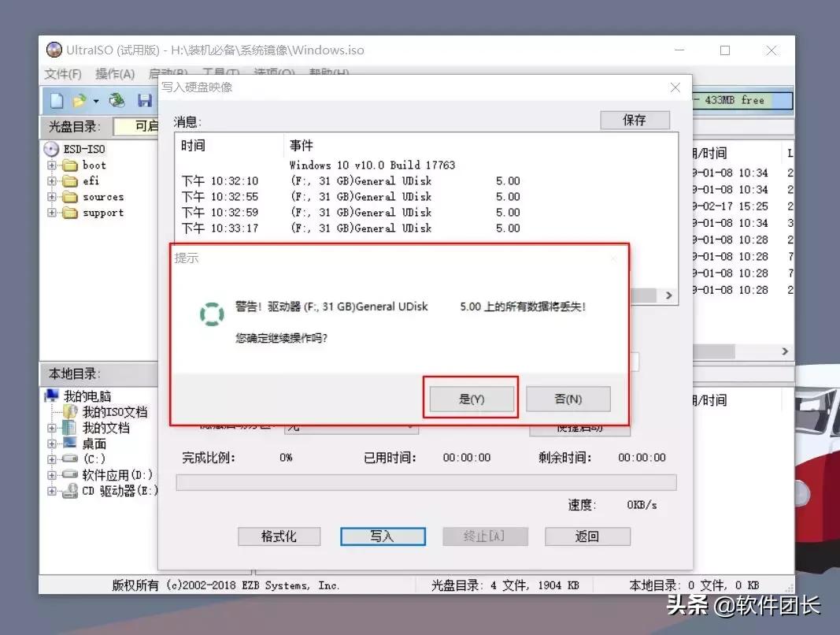The height and width of the screenshot is (635, 840).
Task: Click the 桌面 desktop icon in 本地目录
Action: (x=69, y=443)
